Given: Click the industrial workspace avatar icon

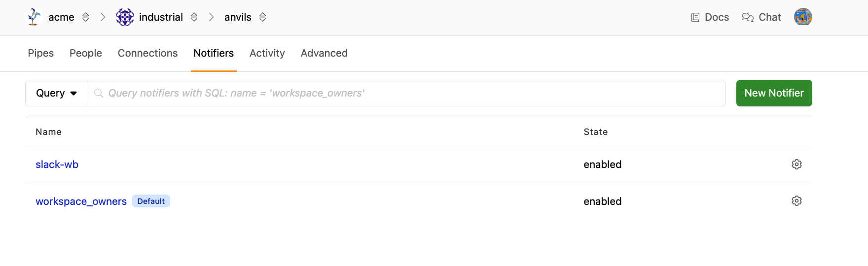Looking at the screenshot, I should 125,17.
